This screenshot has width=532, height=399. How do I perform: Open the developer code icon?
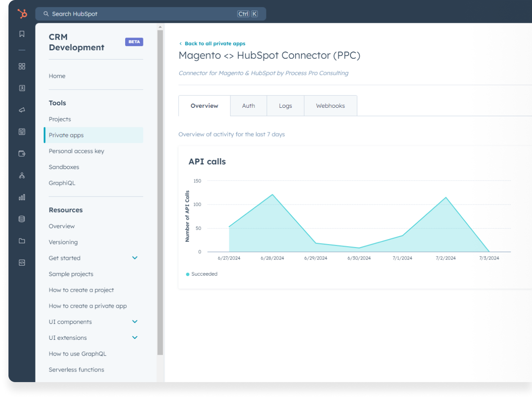pos(22,262)
